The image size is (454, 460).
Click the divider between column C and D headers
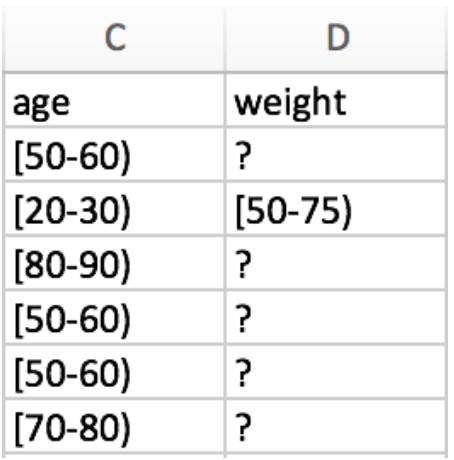click(x=226, y=38)
